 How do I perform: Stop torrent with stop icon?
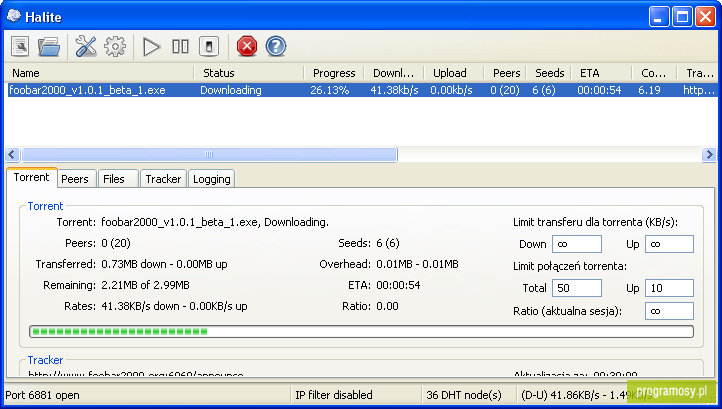[209, 47]
